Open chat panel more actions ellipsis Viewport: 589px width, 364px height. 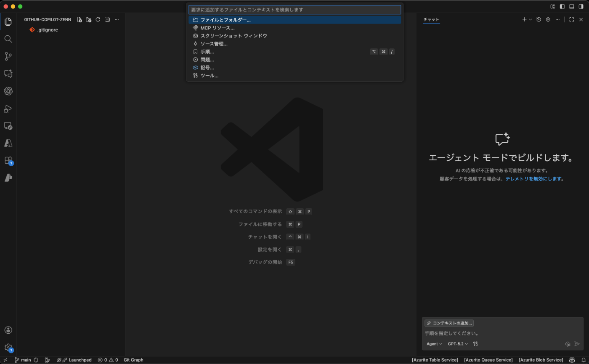tap(557, 19)
